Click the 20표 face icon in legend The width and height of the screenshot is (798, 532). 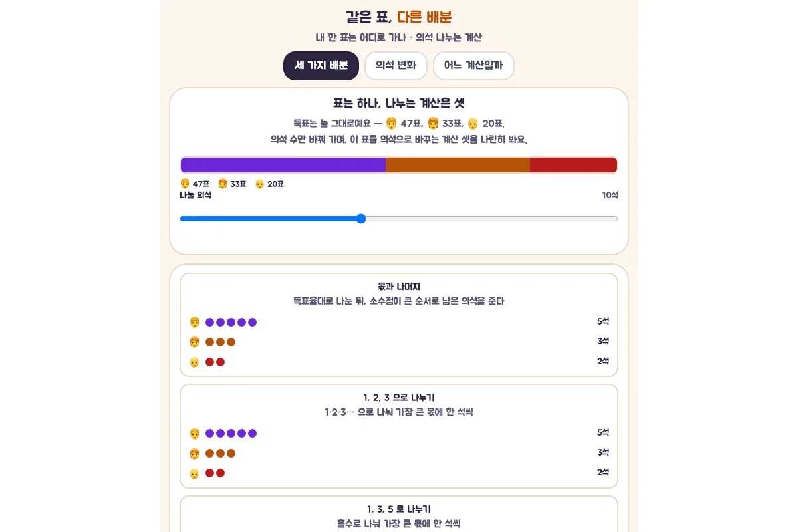pyautogui.click(x=260, y=184)
